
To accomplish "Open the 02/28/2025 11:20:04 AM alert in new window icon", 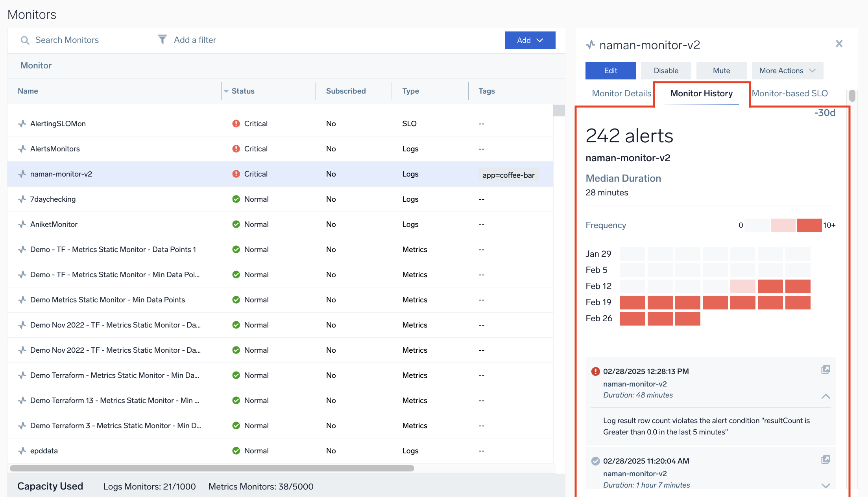I will 826,460.
